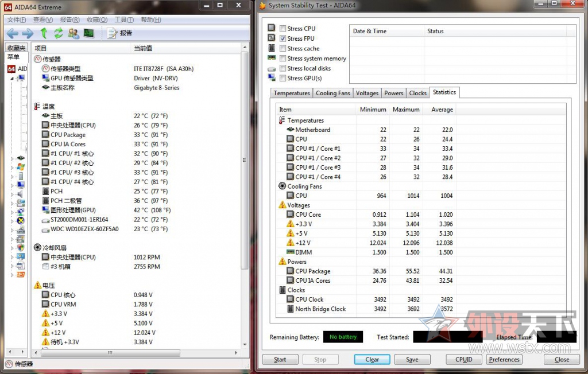
Task: Enable the Stress CPU checkbox
Action: pos(283,29)
